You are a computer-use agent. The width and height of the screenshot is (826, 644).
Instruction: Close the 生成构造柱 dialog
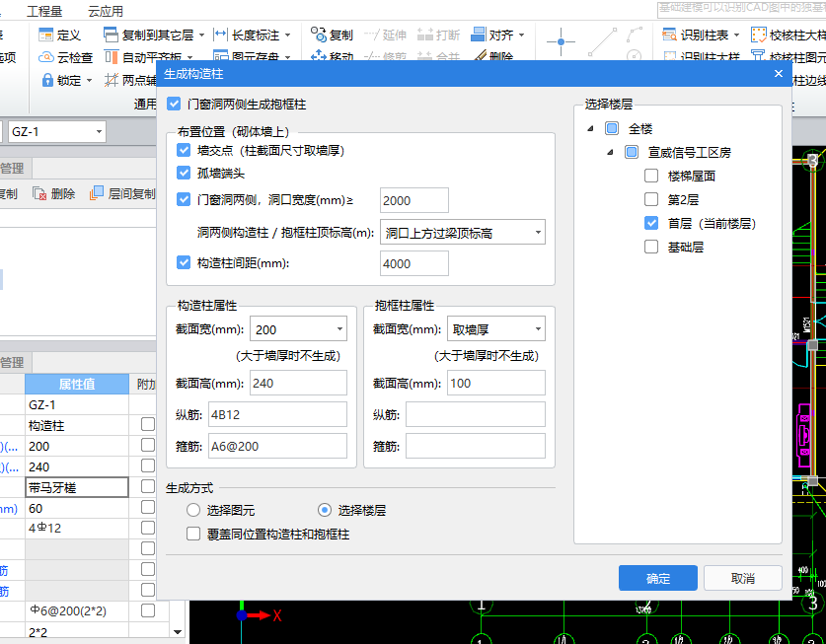tap(778, 74)
